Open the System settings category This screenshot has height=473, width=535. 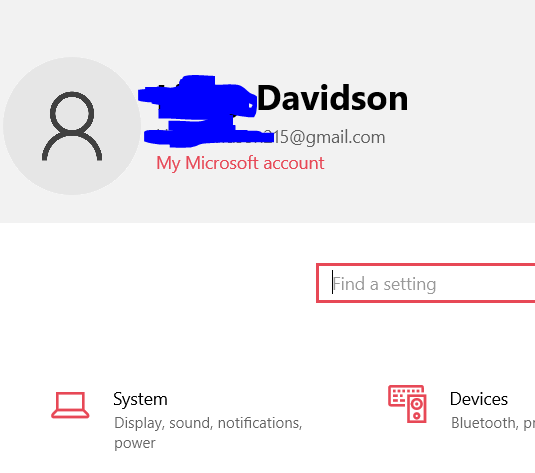(140, 399)
